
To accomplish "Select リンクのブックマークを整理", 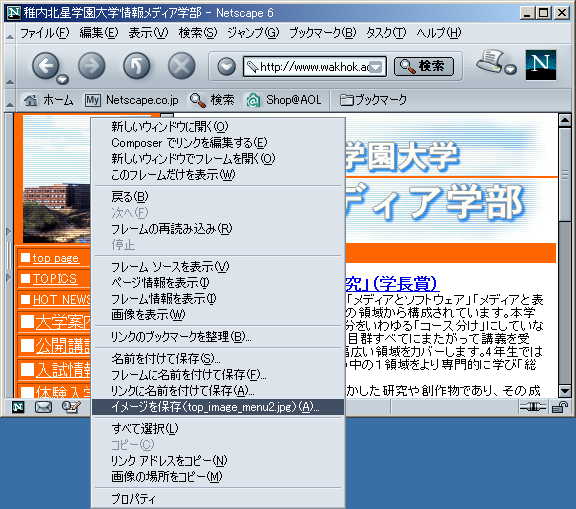I will [218, 337].
